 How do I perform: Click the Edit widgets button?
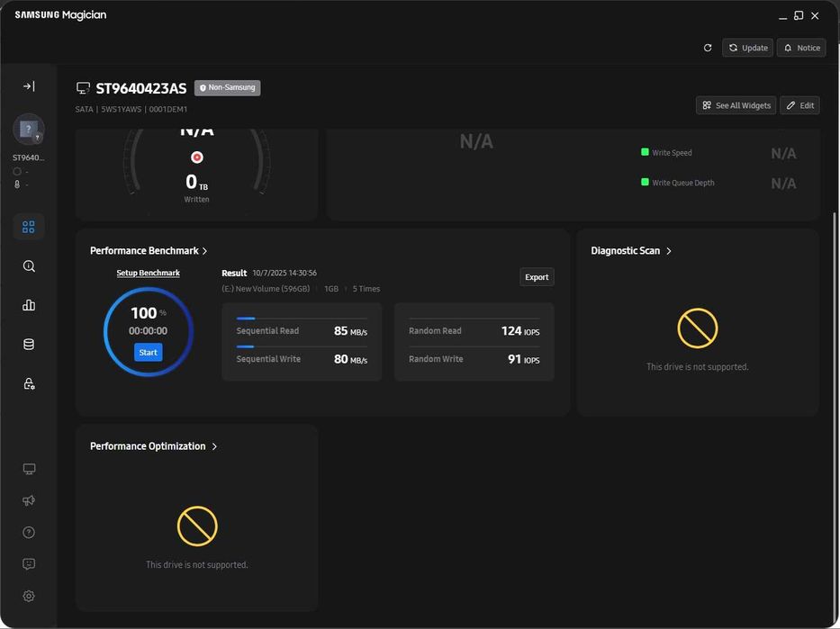point(799,105)
